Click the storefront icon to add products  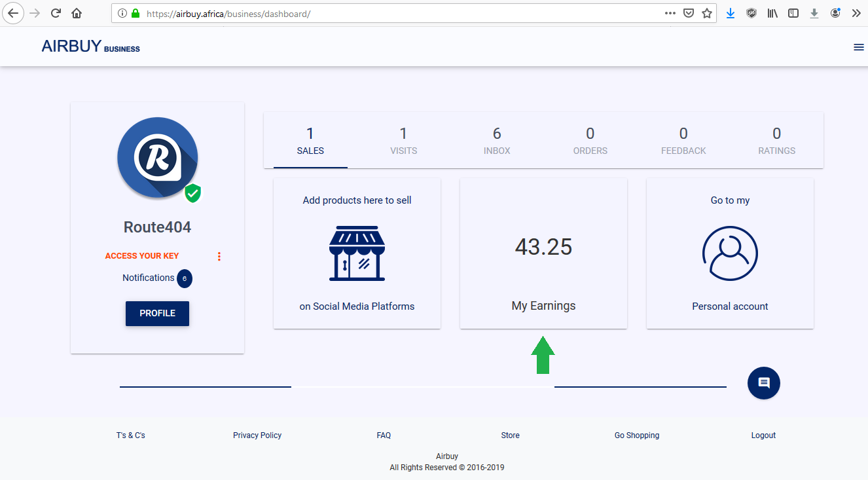357,254
